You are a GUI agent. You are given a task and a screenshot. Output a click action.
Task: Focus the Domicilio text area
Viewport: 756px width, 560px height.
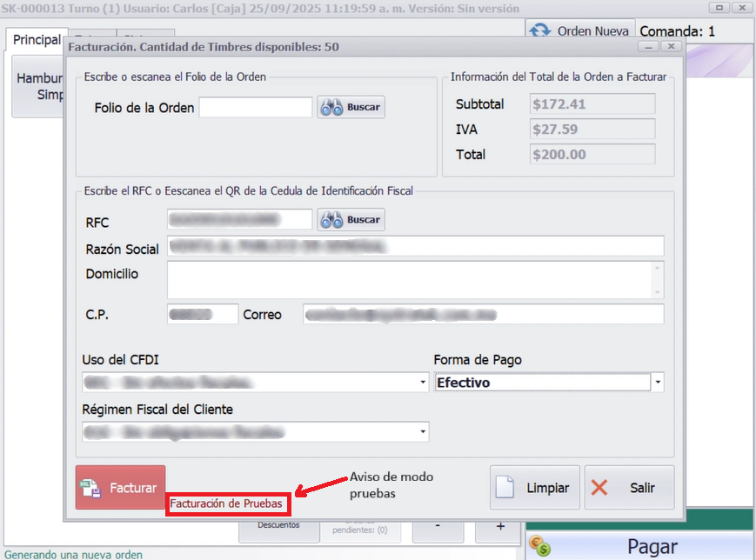[x=409, y=280]
